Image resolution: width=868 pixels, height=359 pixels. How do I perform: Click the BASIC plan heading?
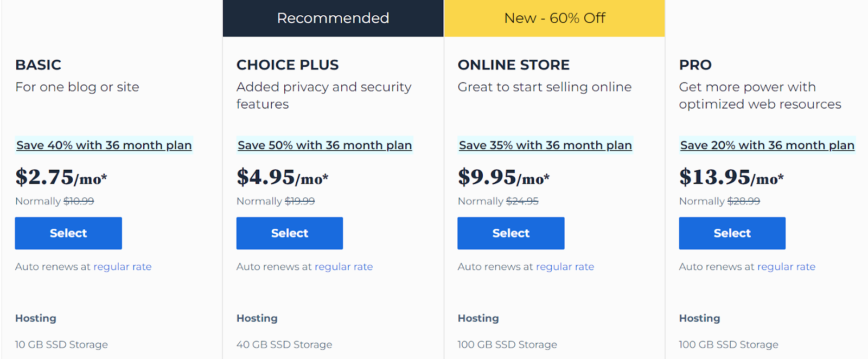tap(39, 65)
